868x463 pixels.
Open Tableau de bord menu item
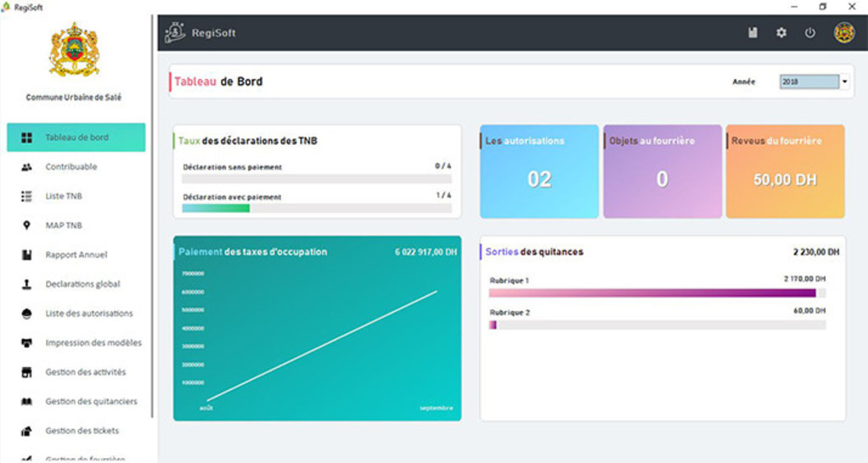76,137
